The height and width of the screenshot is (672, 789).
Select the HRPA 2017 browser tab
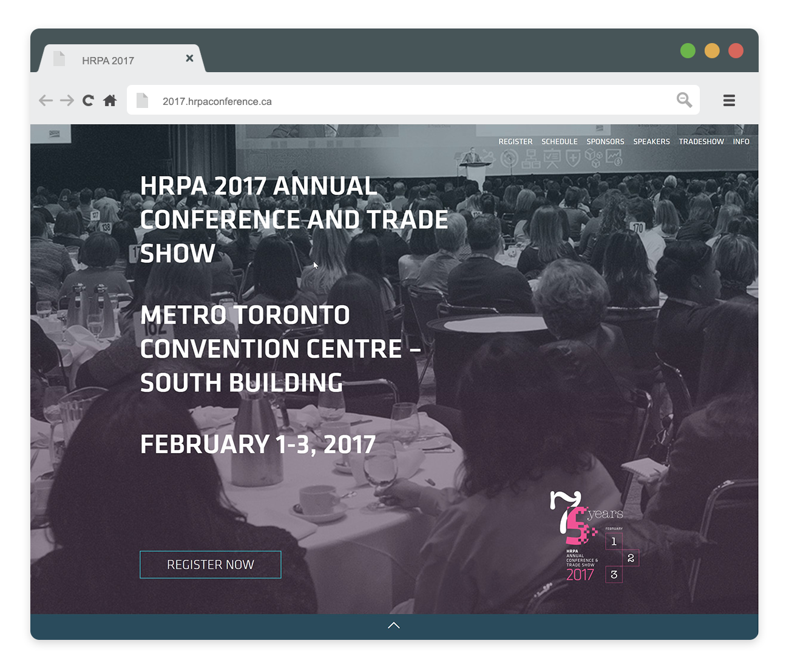tap(121, 58)
